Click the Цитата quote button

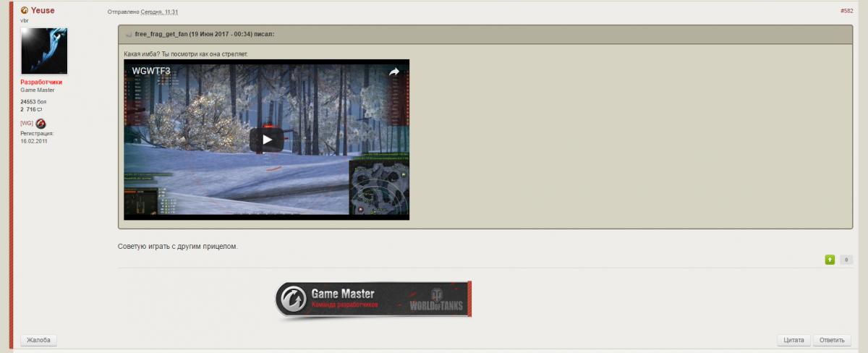(793, 340)
